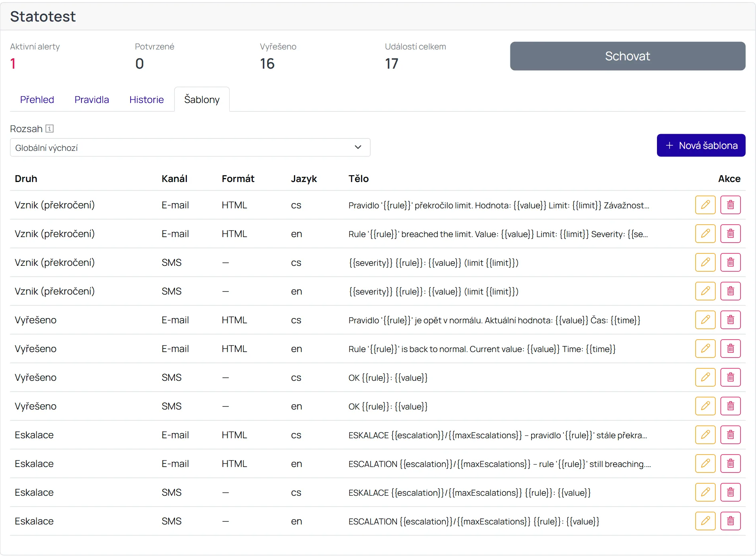Edit the Vznik SMS cs template
The image size is (756, 558).
(705, 262)
